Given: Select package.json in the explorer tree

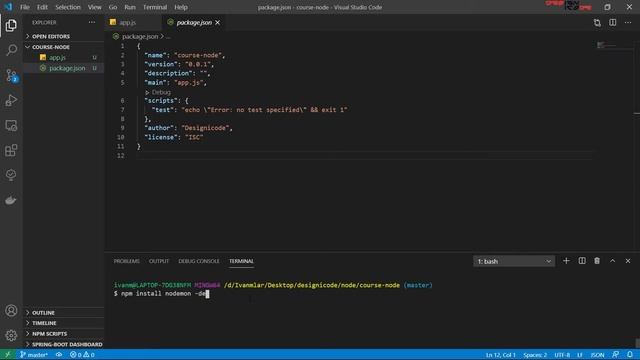Looking at the screenshot, I should (x=64, y=68).
